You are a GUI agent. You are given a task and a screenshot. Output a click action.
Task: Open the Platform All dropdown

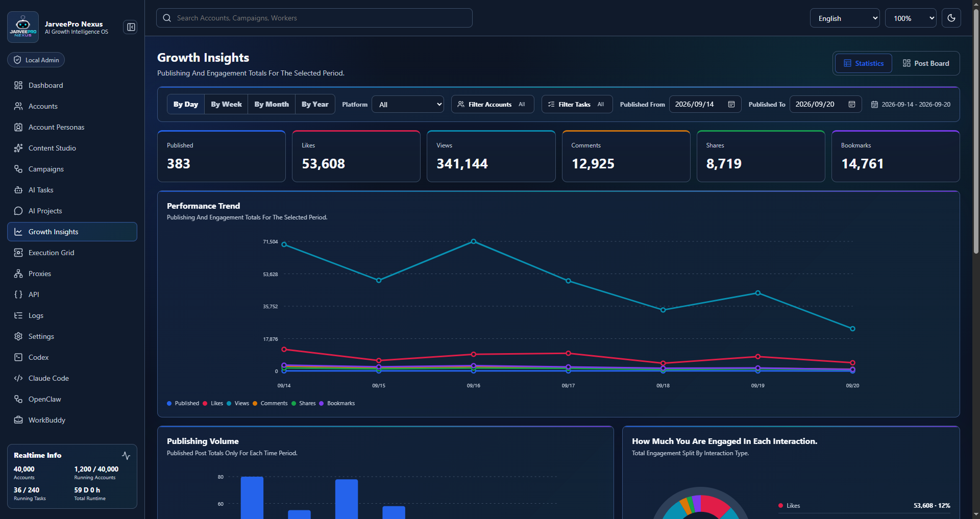(408, 104)
